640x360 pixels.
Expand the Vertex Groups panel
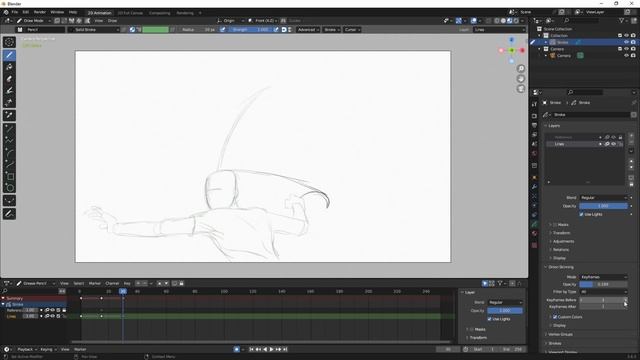[x=560, y=334]
